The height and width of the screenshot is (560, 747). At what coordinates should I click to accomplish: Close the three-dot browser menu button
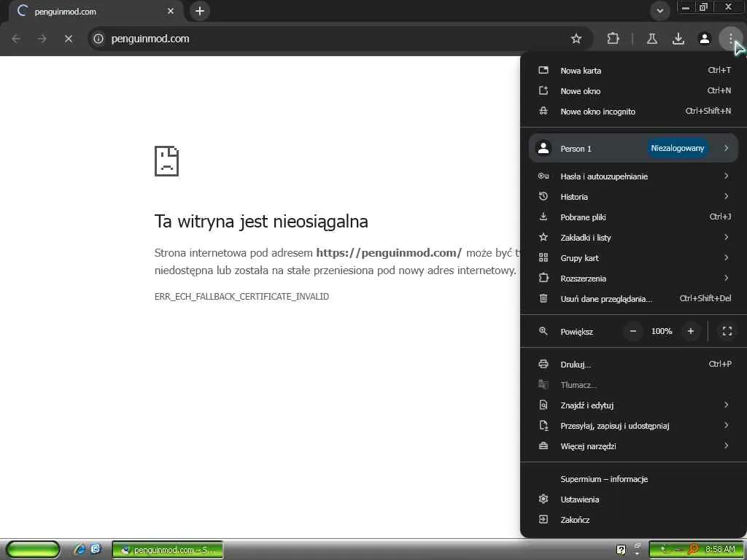(x=730, y=39)
